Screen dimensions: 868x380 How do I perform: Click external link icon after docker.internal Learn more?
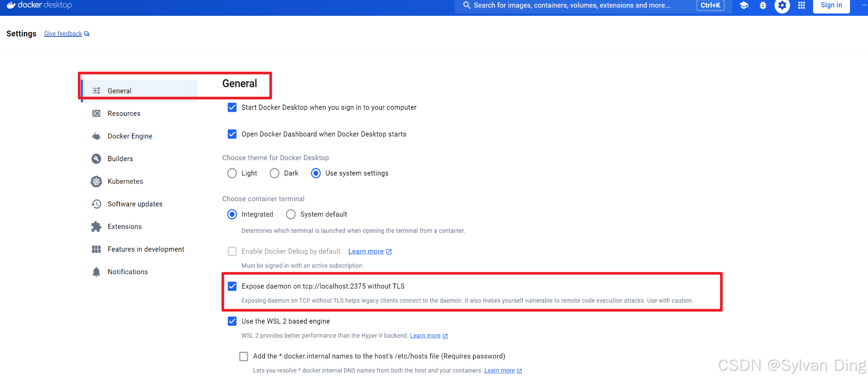coord(519,371)
